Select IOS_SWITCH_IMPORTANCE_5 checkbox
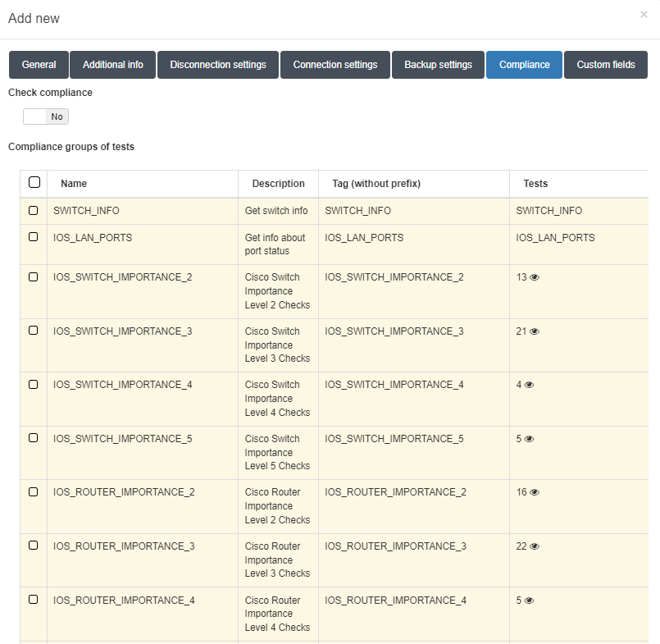 click(34, 437)
